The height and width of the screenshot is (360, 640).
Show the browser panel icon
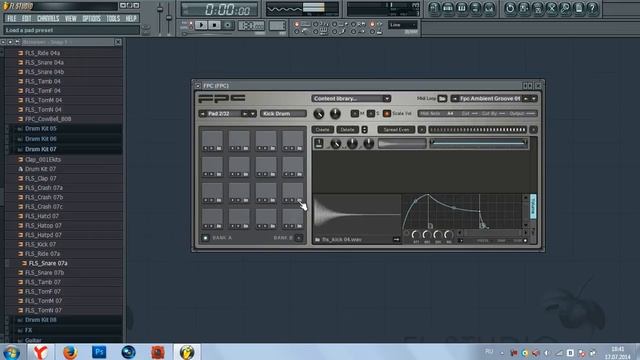click(476, 8)
